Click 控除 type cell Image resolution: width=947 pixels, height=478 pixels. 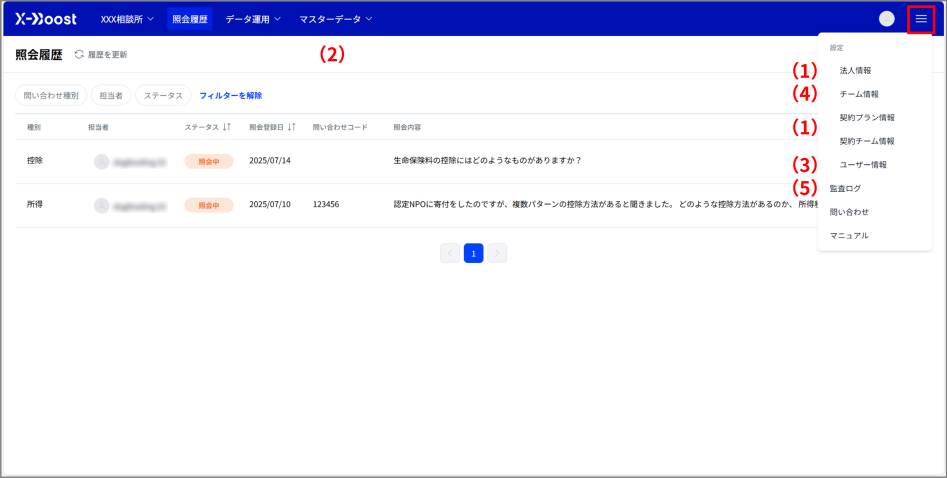click(x=35, y=161)
